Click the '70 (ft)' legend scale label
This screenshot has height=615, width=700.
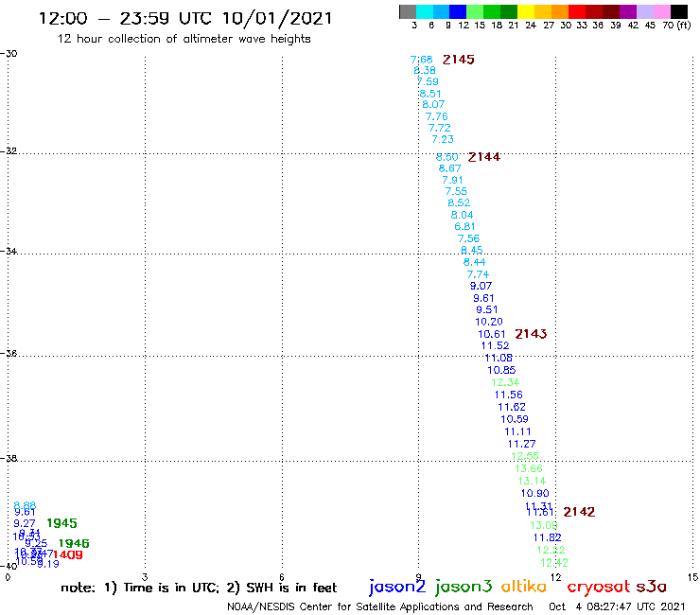coord(676,26)
